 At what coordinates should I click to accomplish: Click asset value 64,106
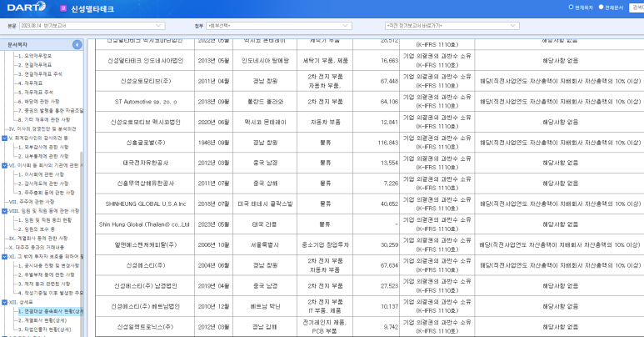389,102
